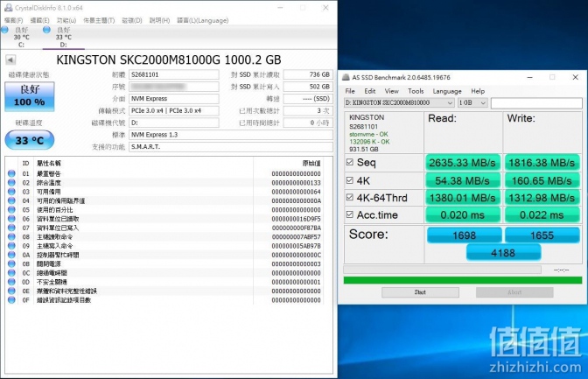588x379 pixels.
Task: Click the read score 1698 box
Action: (x=464, y=235)
